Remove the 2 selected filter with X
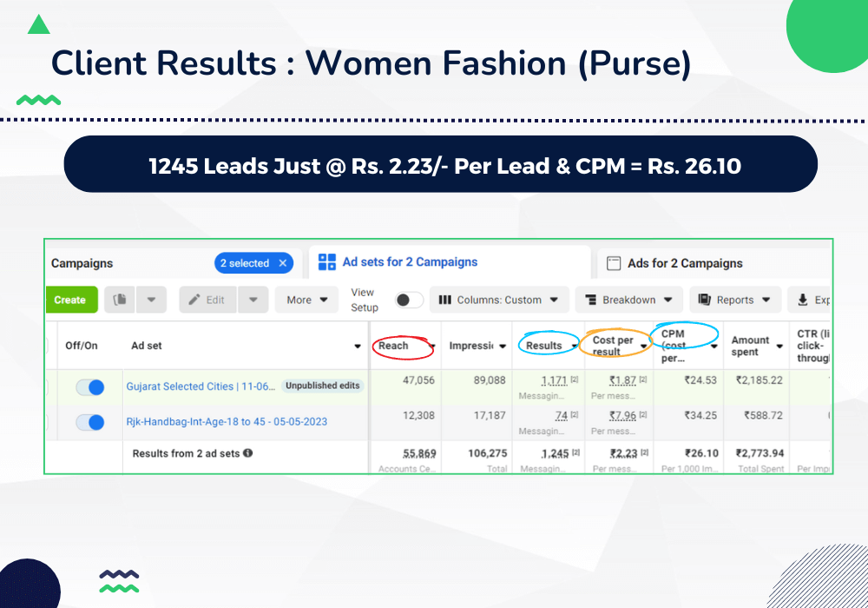 pos(283,263)
